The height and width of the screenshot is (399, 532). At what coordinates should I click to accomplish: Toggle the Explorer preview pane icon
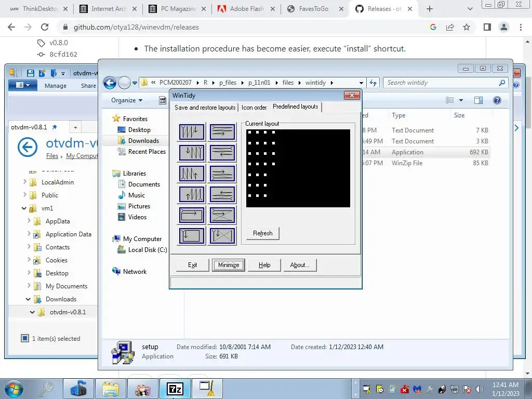click(x=478, y=100)
